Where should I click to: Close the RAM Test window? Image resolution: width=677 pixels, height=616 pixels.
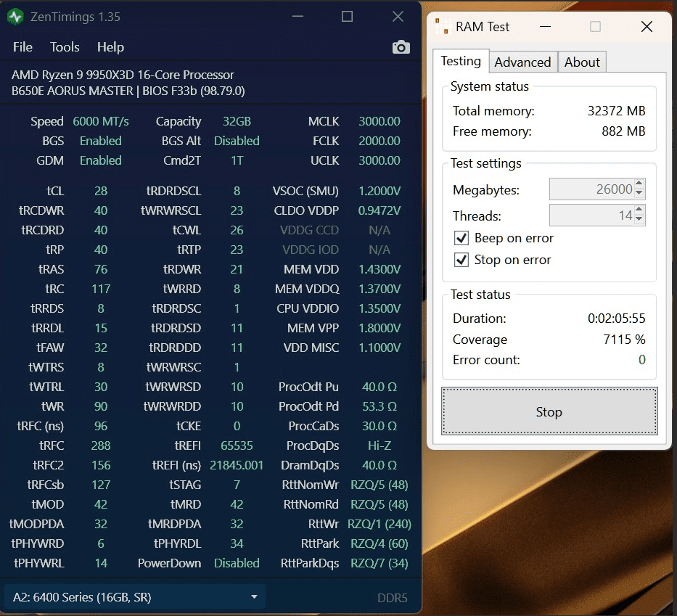coord(647,27)
